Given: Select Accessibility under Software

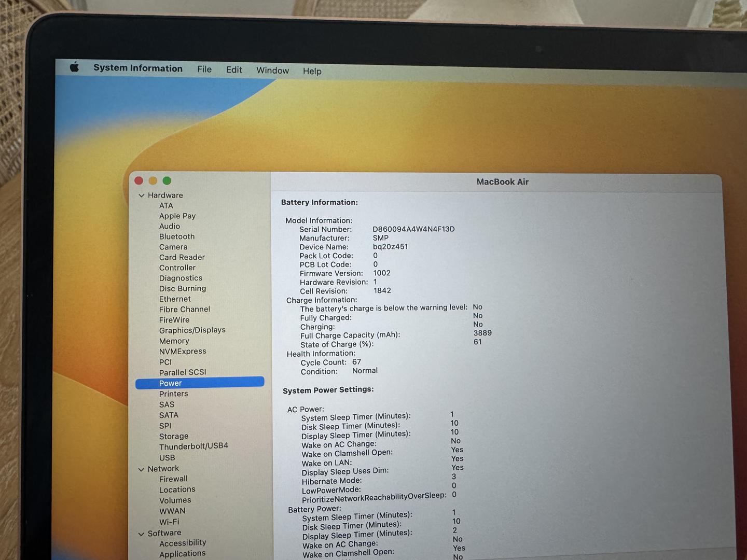Looking at the screenshot, I should (x=183, y=543).
